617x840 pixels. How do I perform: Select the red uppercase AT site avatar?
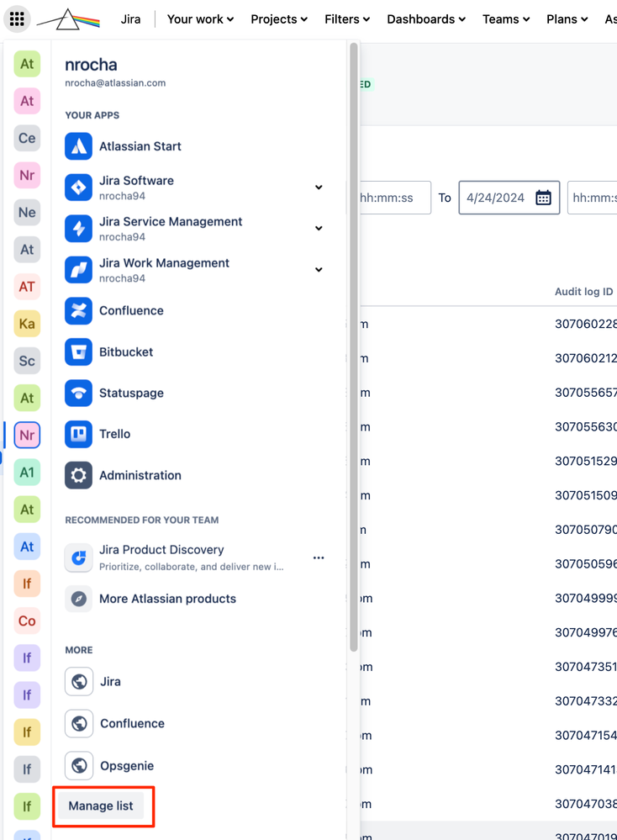[x=27, y=287]
